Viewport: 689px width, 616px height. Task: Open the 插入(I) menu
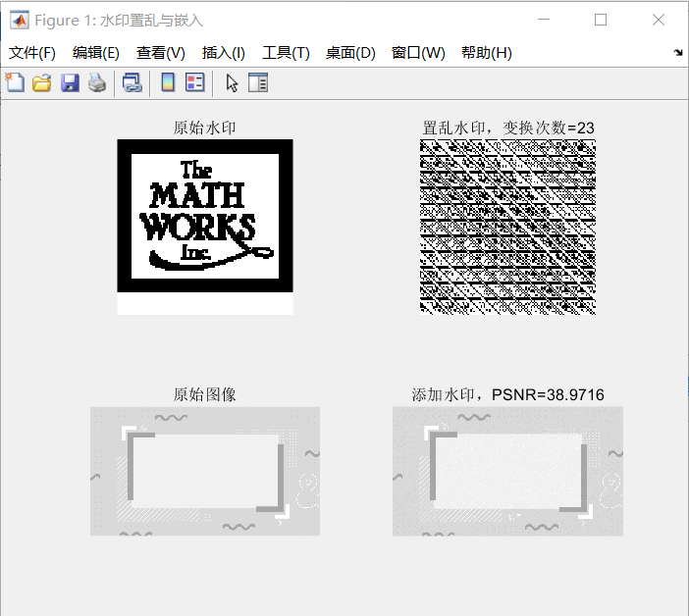pyautogui.click(x=223, y=53)
